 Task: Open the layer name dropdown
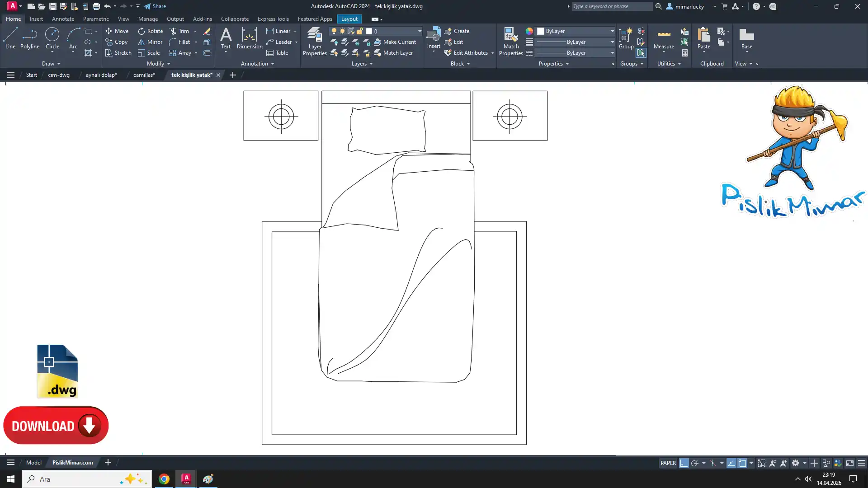[420, 31]
